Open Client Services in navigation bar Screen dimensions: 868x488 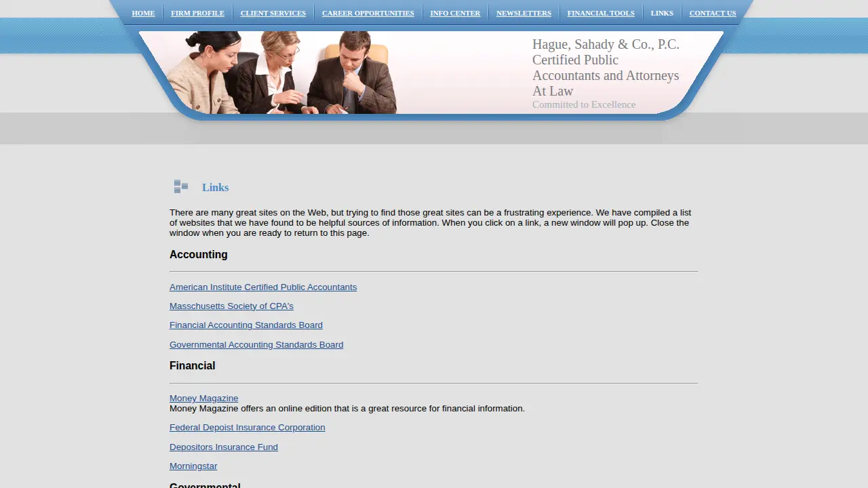coord(273,13)
